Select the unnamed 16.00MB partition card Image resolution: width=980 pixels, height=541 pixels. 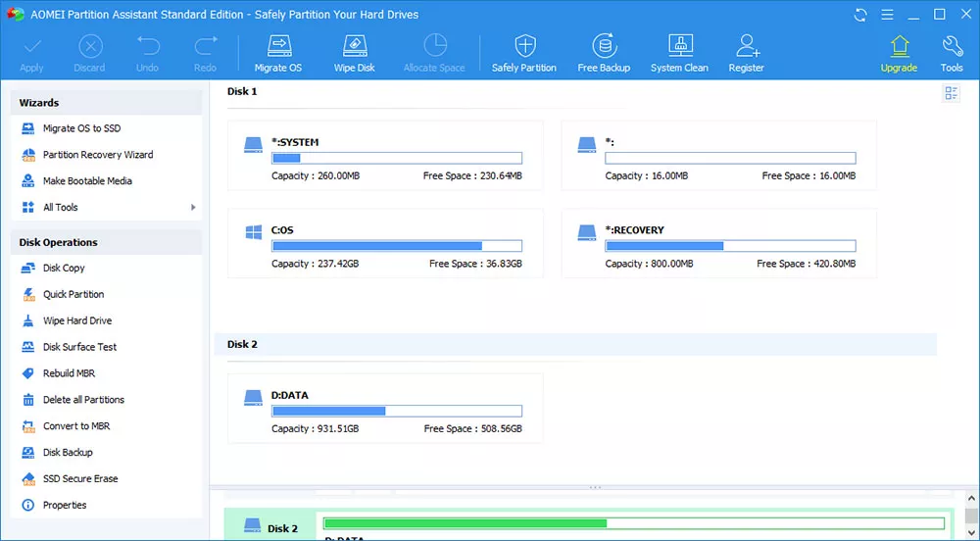718,156
